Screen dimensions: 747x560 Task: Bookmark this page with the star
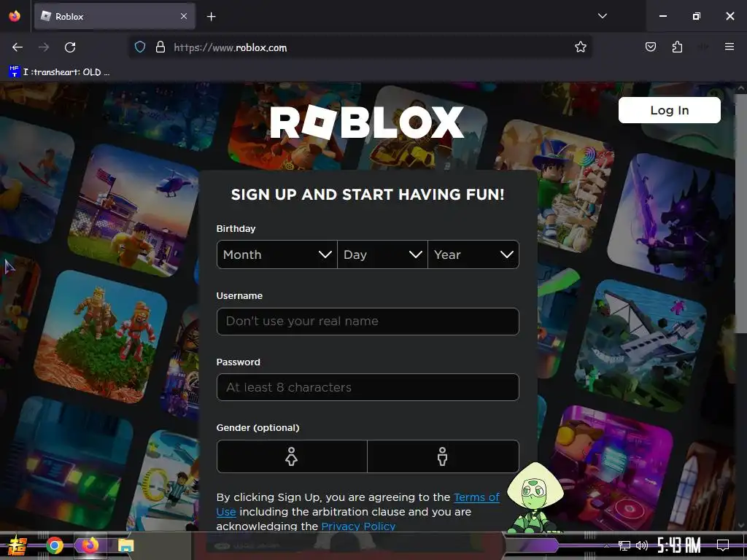click(x=580, y=47)
